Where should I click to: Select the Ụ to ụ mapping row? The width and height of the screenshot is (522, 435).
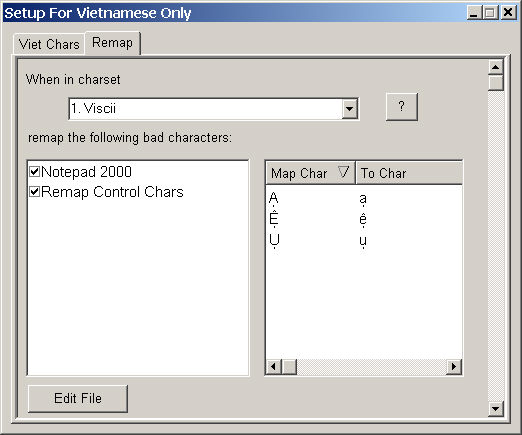(x=364, y=241)
